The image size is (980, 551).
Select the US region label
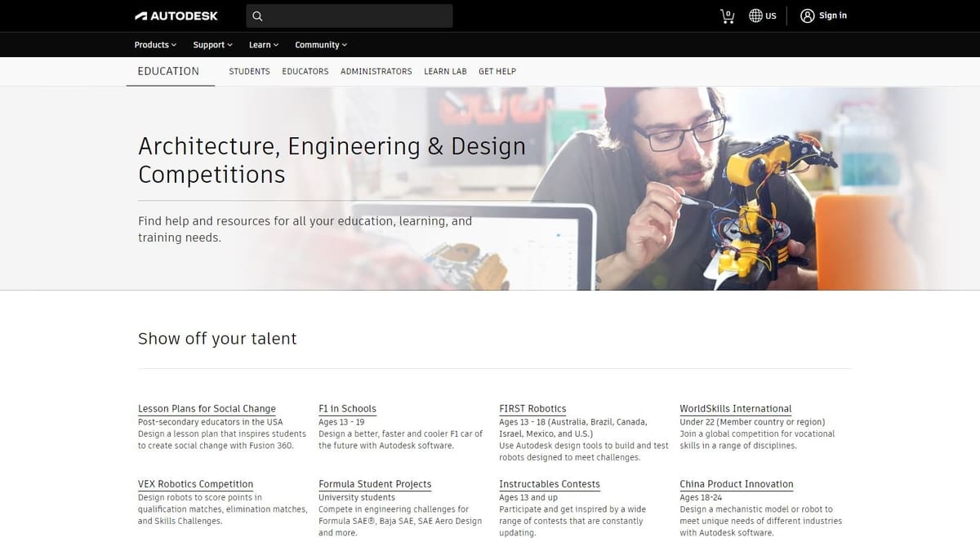[x=771, y=16]
